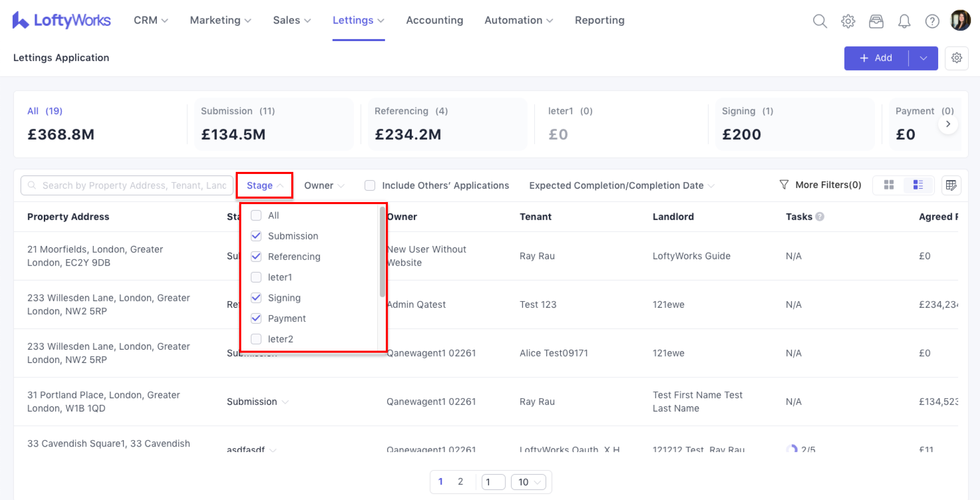Check the leter1 stage option
This screenshot has width=980, height=500.
(256, 277)
